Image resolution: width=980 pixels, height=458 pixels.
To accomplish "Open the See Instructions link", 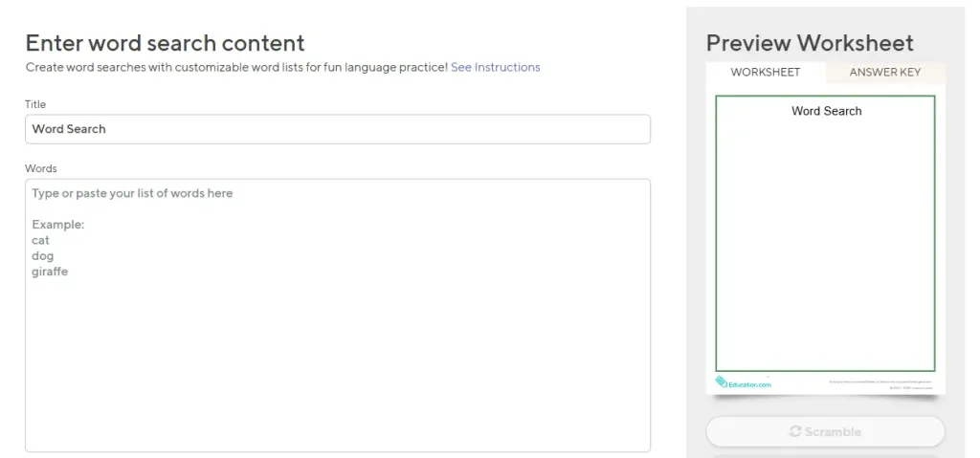I will pos(495,67).
